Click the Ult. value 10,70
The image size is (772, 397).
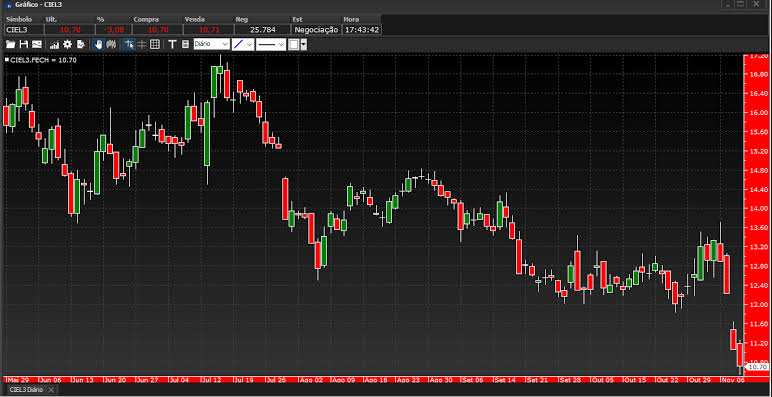point(69,30)
